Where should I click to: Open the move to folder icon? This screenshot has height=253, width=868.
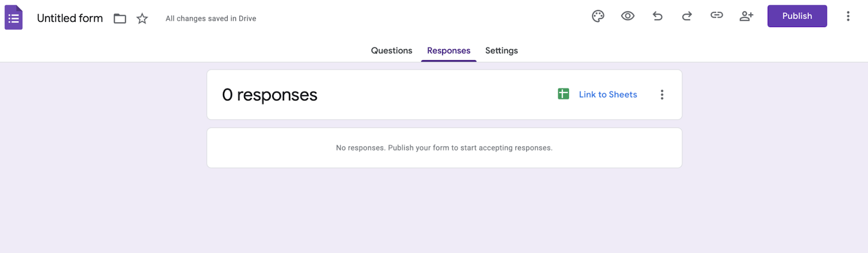[x=120, y=18]
